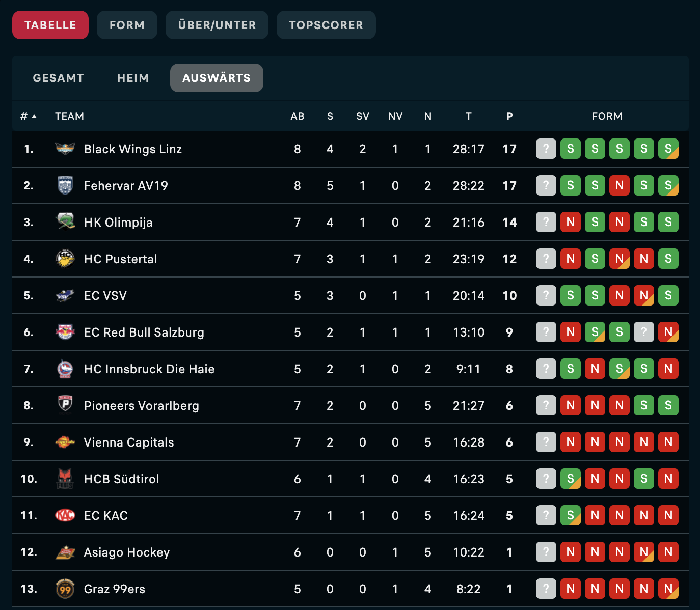Select the AUSWÄRTS table filter
The width and height of the screenshot is (700, 610).
[217, 78]
